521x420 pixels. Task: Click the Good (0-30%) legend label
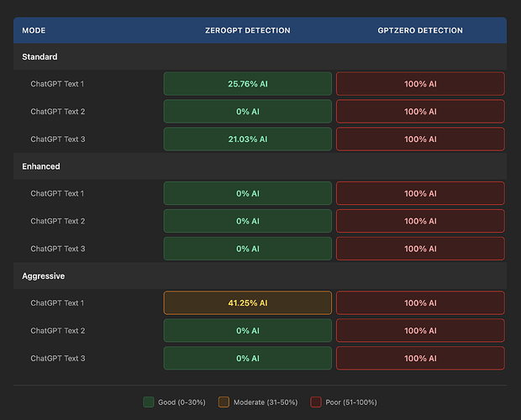[x=182, y=402]
